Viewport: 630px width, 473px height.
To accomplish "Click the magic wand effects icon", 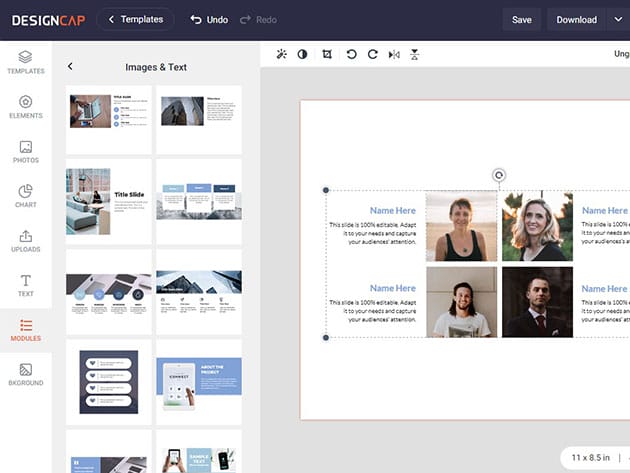I will point(281,54).
